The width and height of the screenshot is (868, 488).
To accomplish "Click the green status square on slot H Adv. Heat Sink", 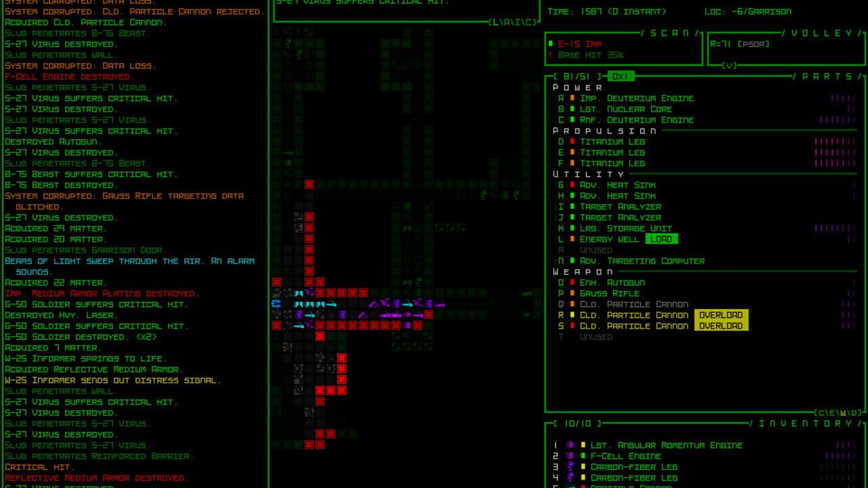I will coord(572,196).
